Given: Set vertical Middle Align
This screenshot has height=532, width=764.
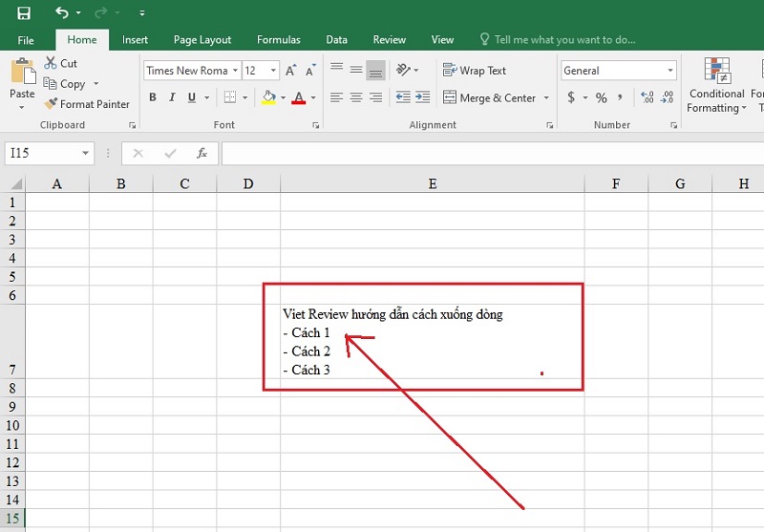Looking at the screenshot, I should (356, 70).
